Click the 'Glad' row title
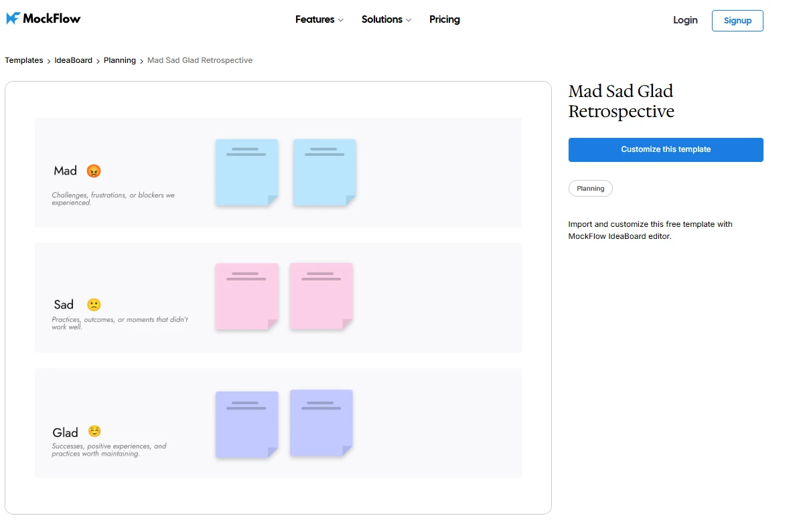799x532 pixels. coord(65,433)
